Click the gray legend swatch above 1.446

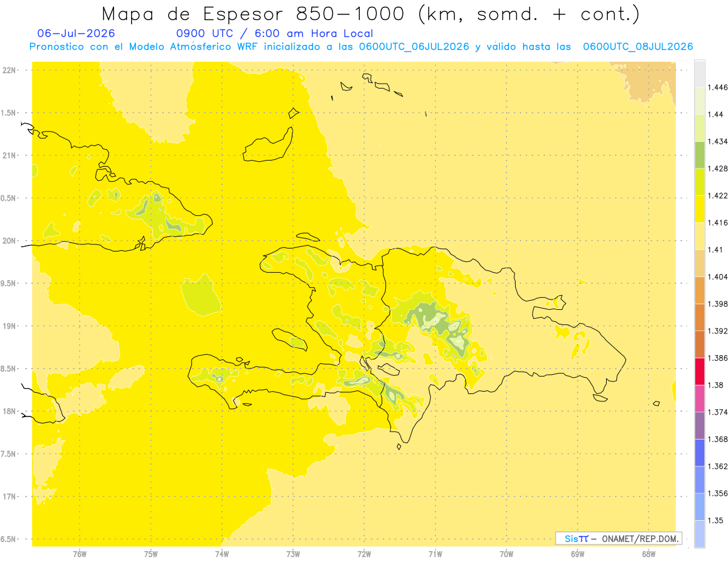click(x=699, y=73)
